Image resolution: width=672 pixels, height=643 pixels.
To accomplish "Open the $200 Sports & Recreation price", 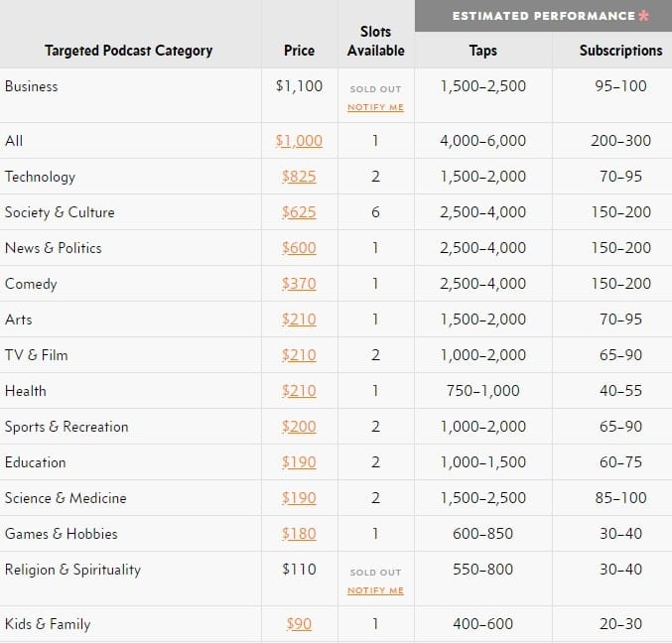I will [299, 427].
